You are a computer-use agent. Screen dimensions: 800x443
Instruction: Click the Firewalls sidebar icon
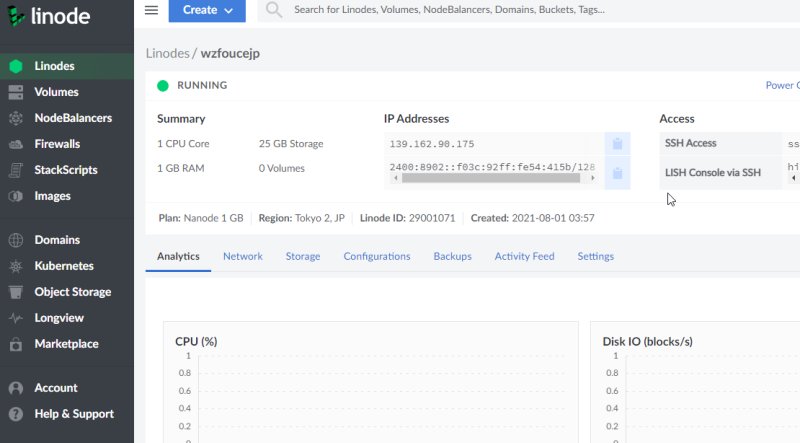tap(16, 144)
